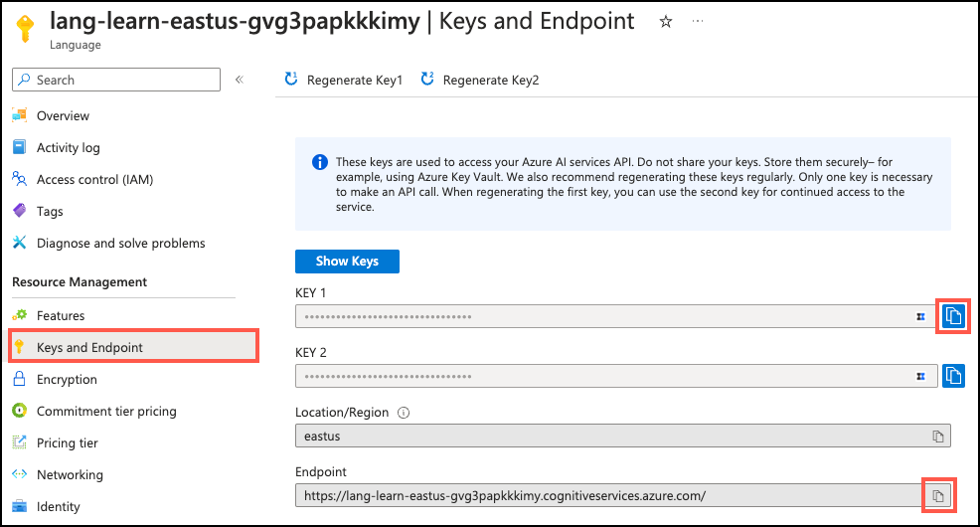
Task: Click the KEY 2 label
Action: 311,353
